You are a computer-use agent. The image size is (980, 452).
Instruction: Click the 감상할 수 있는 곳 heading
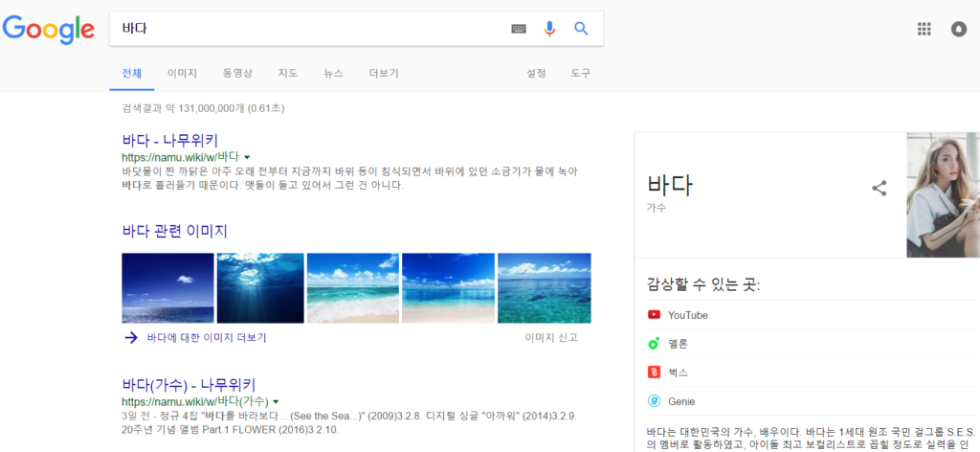tap(703, 285)
